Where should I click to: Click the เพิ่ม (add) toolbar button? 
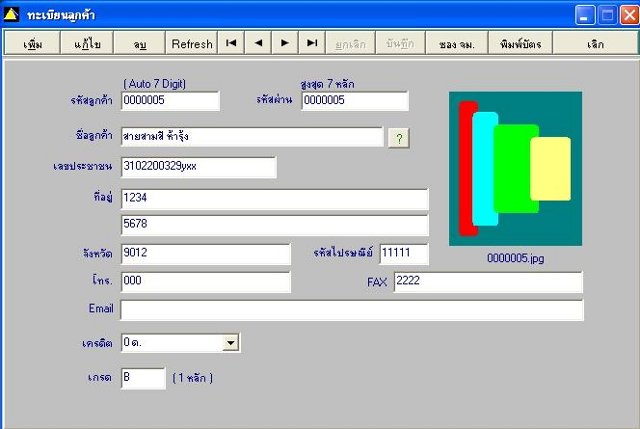pyautogui.click(x=33, y=43)
